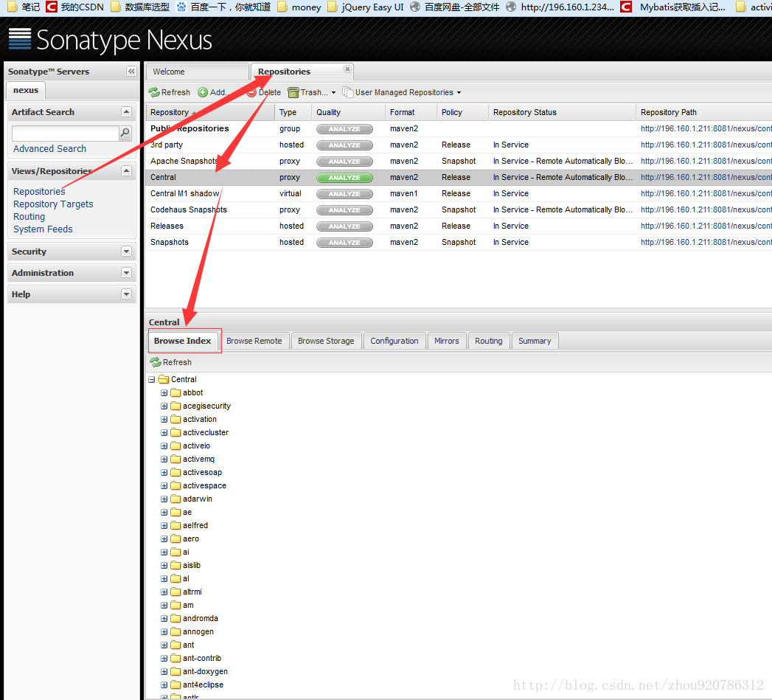Select the 3rd party repository row
The width and height of the screenshot is (772, 700).
(x=459, y=145)
